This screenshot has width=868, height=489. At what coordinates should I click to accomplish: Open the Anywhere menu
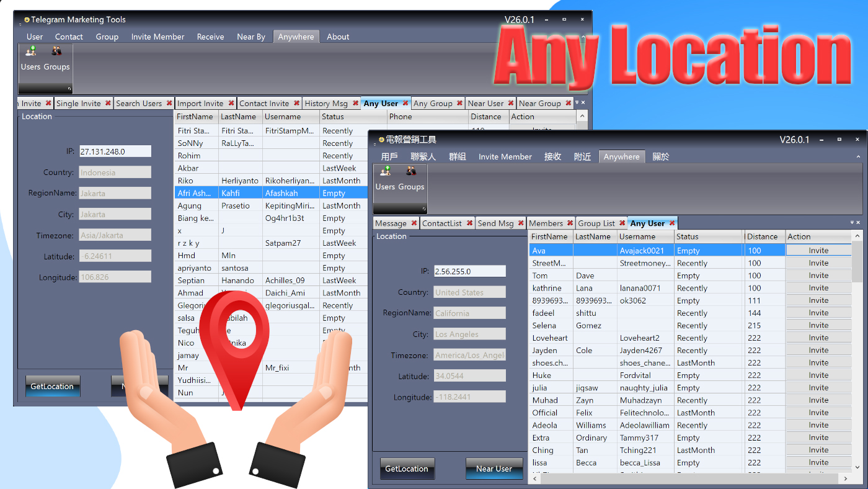click(x=296, y=37)
